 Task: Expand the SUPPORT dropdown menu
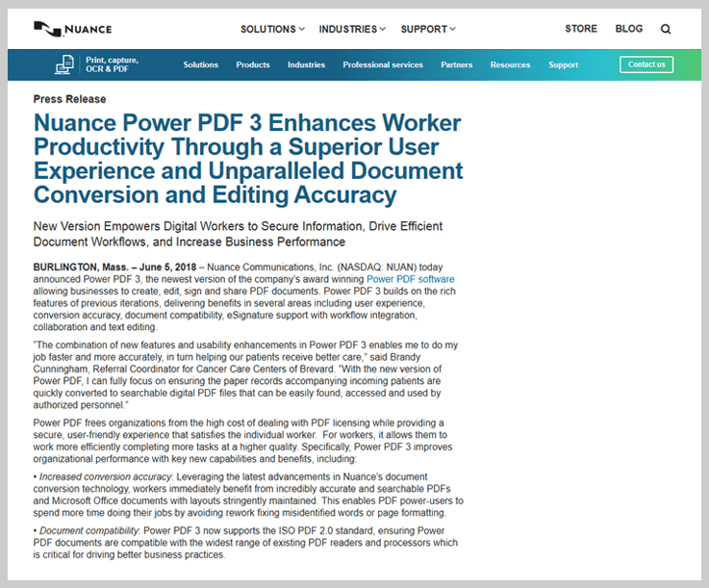pos(428,29)
